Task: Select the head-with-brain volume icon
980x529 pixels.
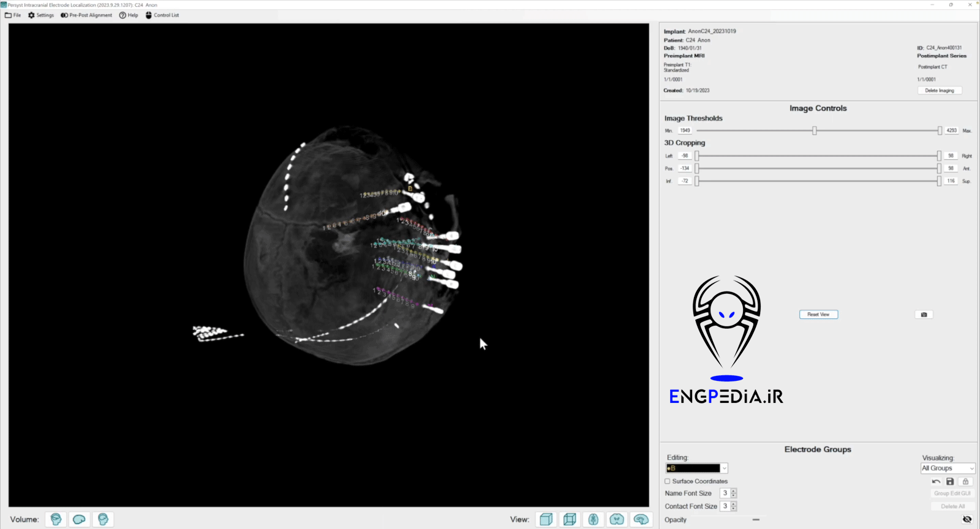Action: pos(56,519)
